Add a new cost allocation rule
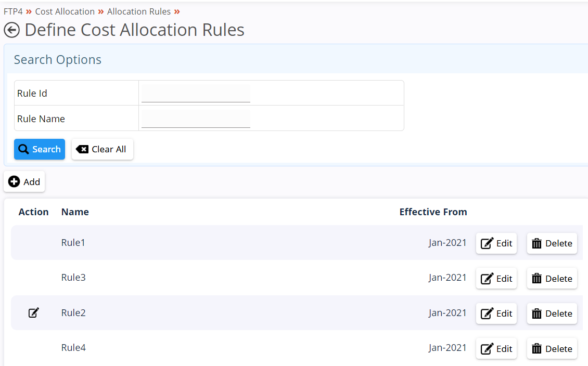 click(x=24, y=181)
